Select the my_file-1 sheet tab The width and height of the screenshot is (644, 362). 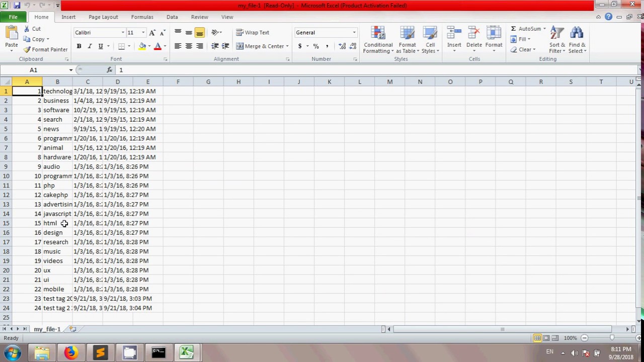pyautogui.click(x=47, y=329)
